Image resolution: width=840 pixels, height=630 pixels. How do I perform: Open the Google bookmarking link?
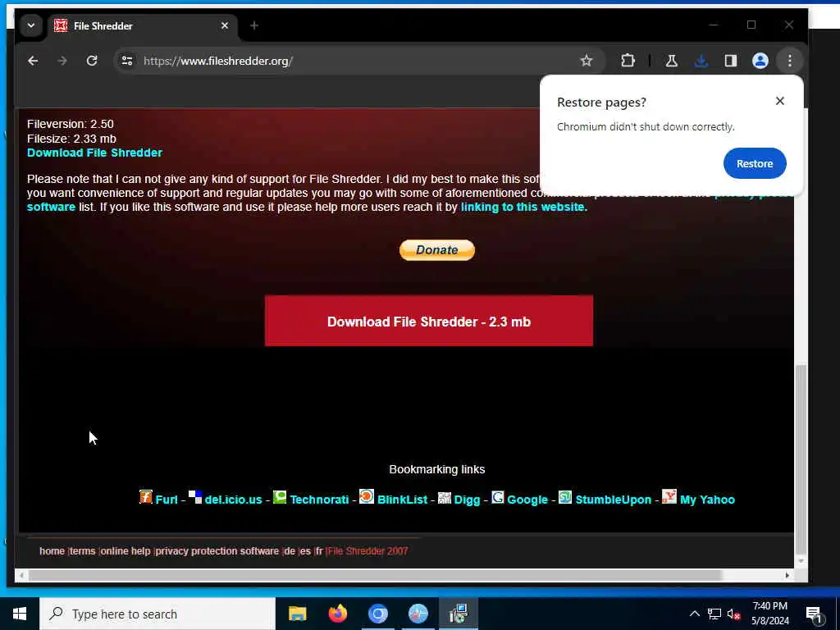coord(527,500)
